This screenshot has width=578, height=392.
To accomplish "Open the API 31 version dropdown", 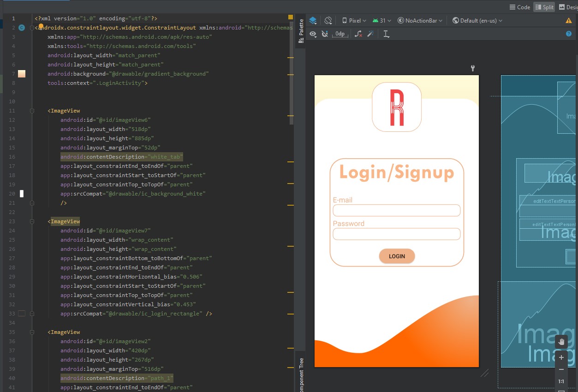I will 382,20.
